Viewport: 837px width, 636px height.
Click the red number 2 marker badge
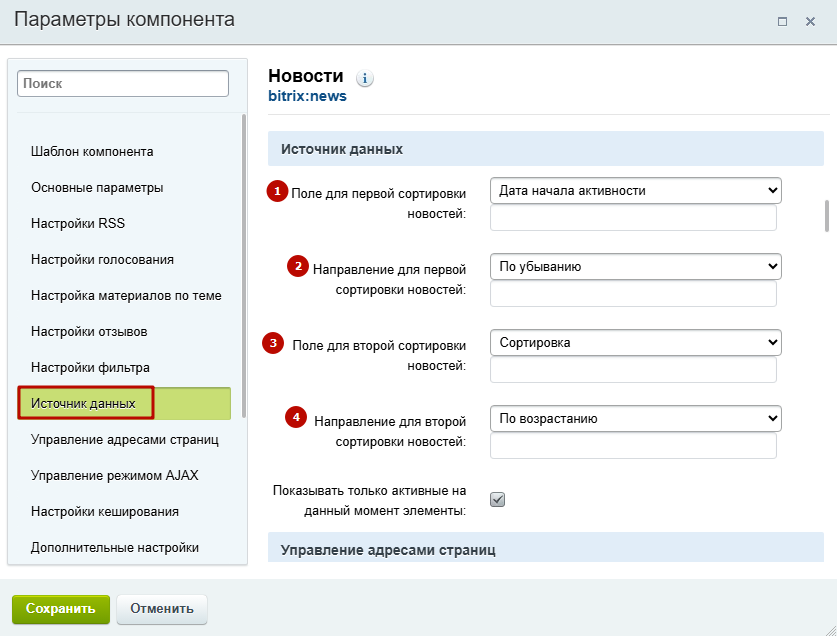(298, 266)
